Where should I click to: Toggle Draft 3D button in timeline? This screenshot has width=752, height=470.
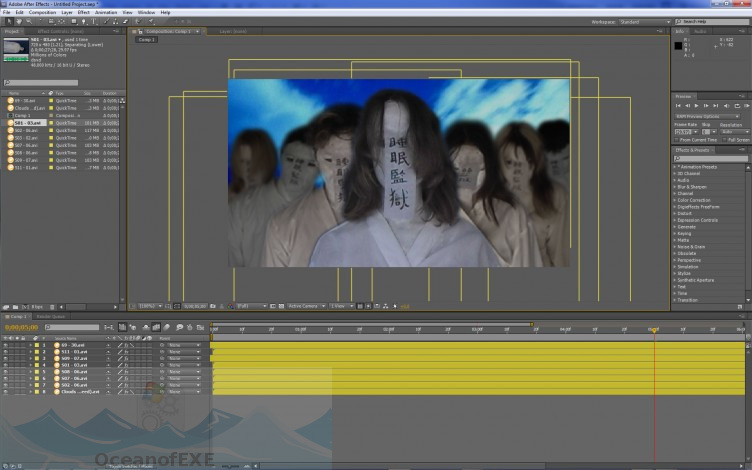pos(133,328)
